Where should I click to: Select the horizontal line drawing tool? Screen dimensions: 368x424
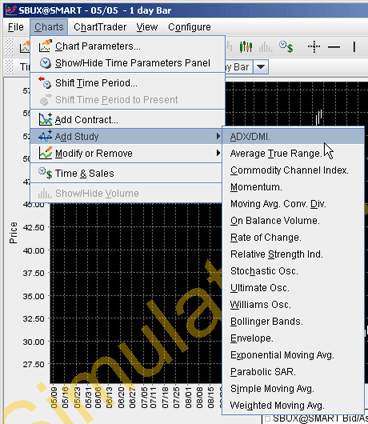[x=334, y=47]
